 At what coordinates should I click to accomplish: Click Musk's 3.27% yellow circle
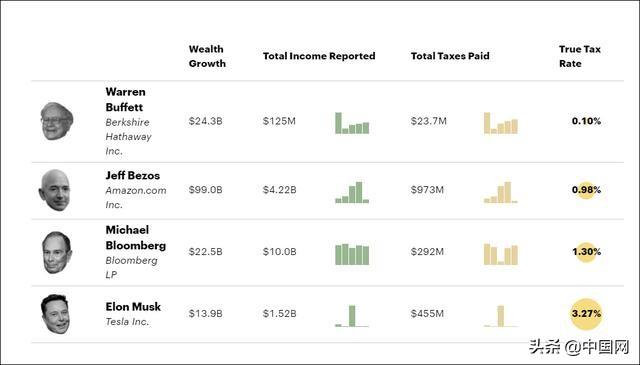click(x=586, y=314)
